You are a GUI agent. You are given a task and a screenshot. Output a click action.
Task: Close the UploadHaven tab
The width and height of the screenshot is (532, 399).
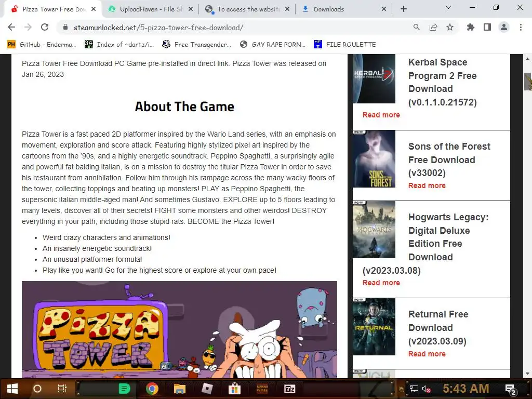(x=191, y=9)
